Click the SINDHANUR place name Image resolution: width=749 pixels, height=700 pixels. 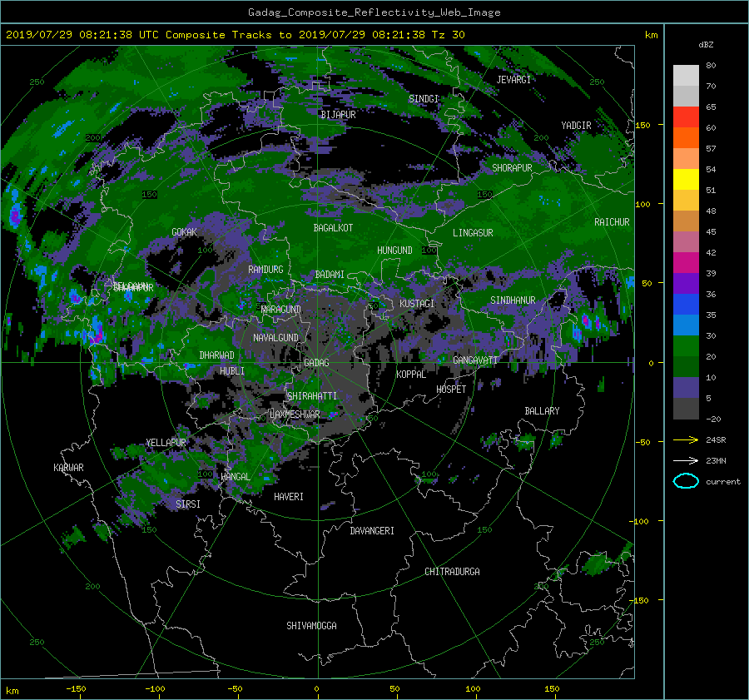click(513, 300)
